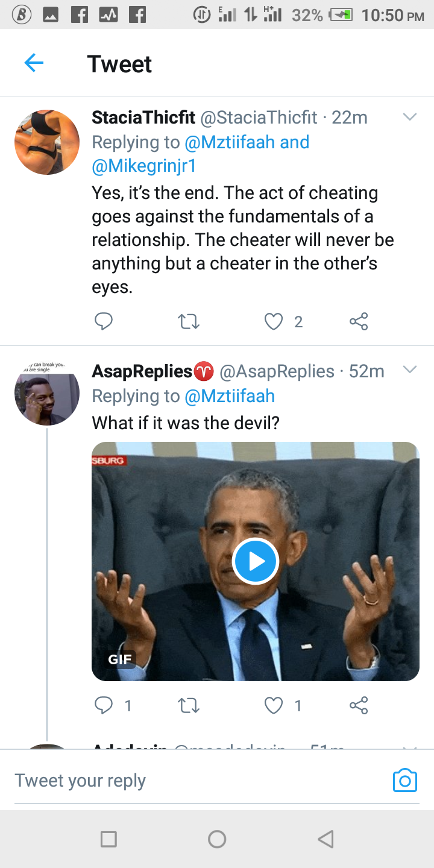Retweet the AsapReplies GIF tweet

point(189,706)
